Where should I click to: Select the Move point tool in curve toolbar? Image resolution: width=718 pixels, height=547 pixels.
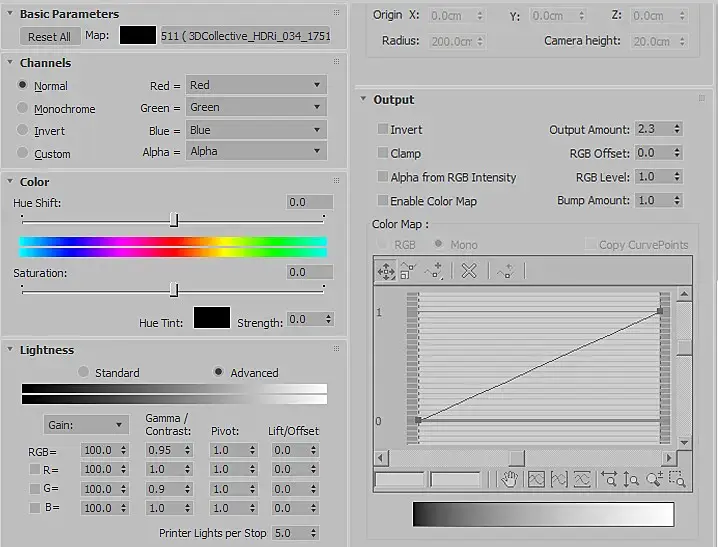point(386,271)
